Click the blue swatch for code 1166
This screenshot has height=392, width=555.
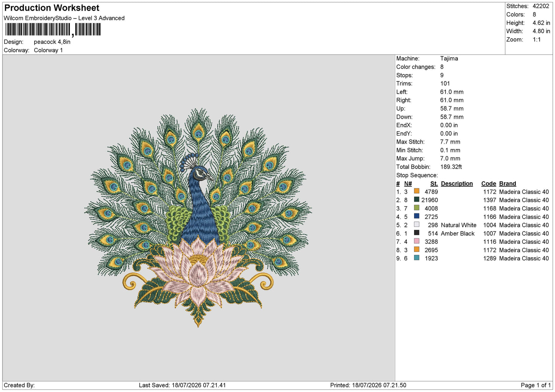[x=417, y=216]
